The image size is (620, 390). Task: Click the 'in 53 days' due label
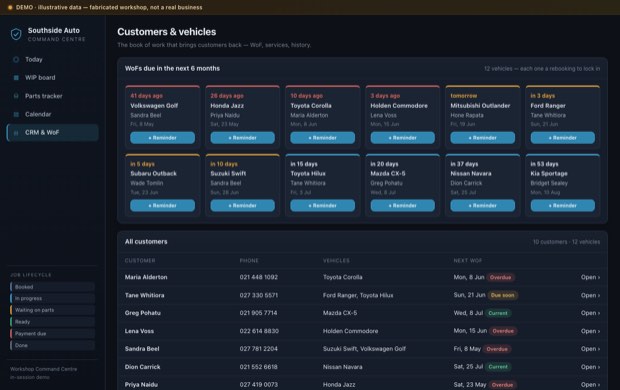click(544, 164)
